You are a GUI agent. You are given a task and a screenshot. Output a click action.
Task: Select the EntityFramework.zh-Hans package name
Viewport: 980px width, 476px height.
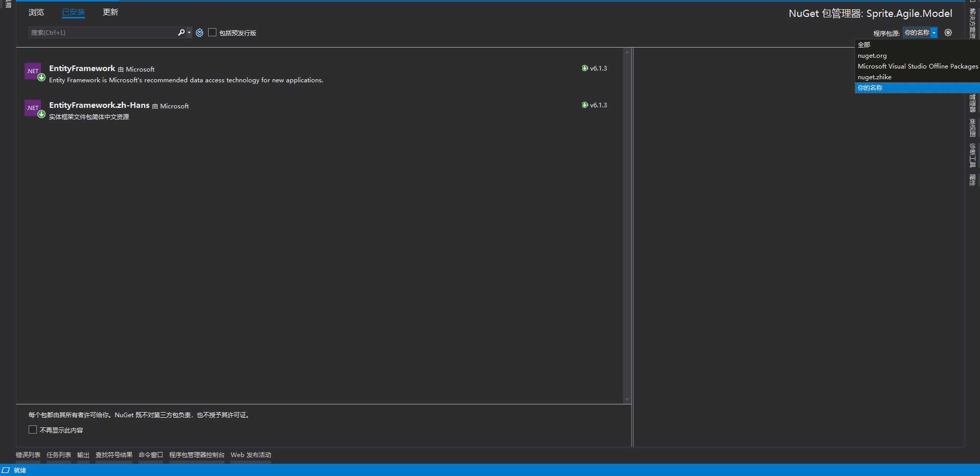coord(99,105)
